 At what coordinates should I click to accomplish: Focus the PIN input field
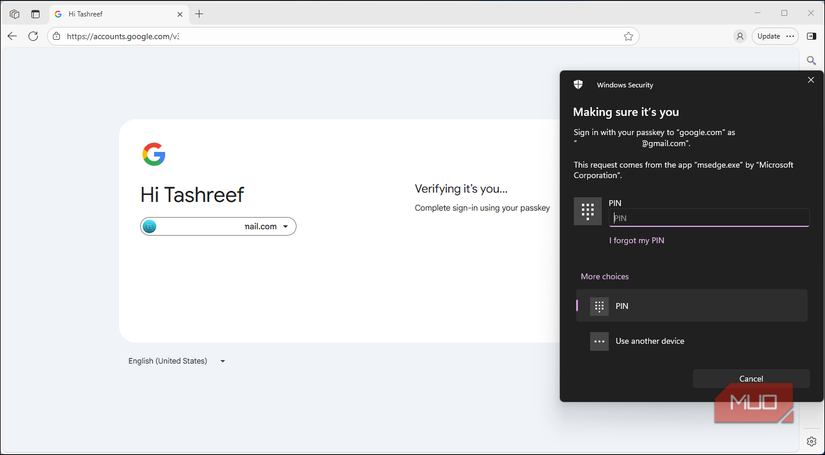709,218
